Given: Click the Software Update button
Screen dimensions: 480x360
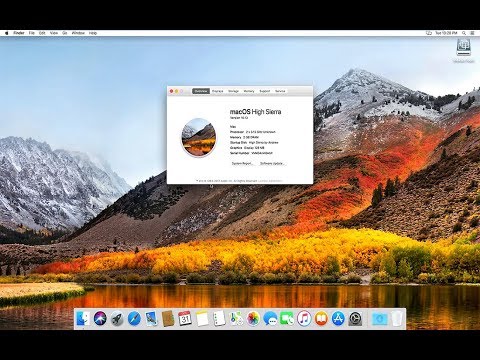Looking at the screenshot, I should tap(272, 164).
